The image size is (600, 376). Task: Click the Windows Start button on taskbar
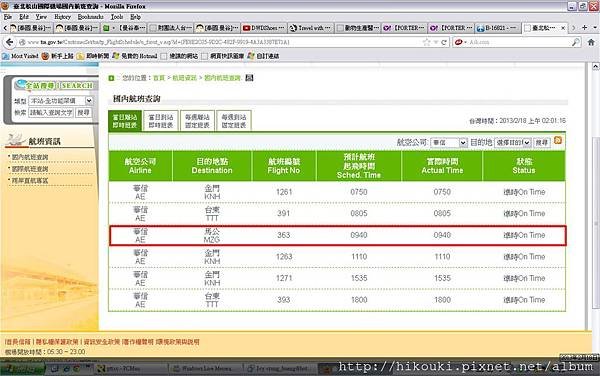coord(23,369)
